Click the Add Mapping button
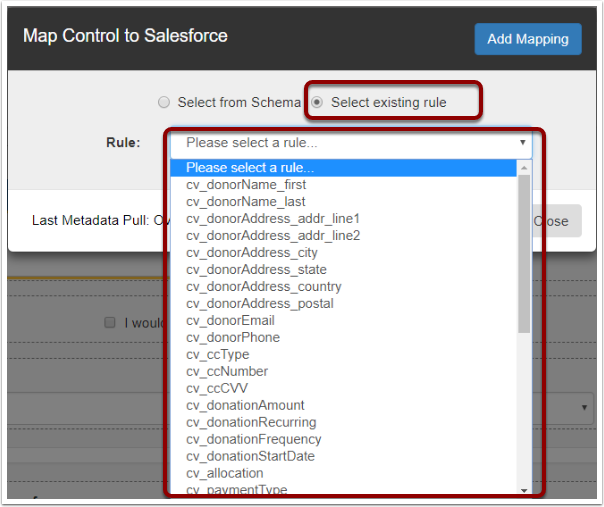The image size is (604, 507). click(x=528, y=39)
